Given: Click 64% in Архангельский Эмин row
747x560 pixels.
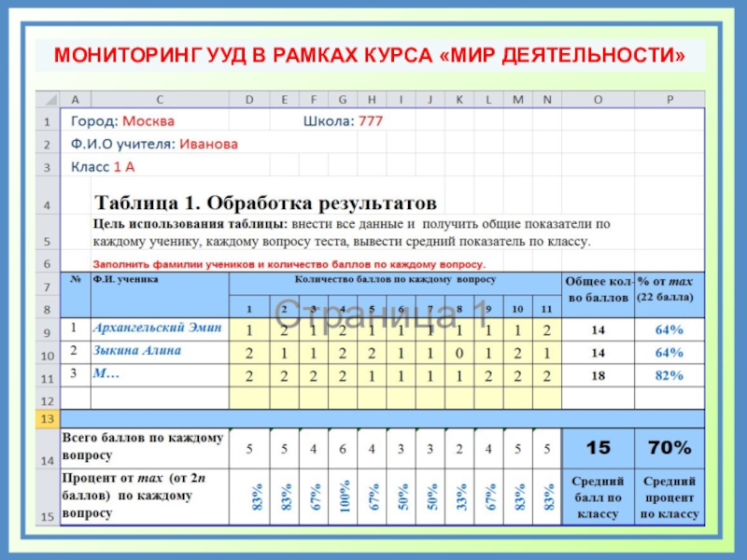Looking at the screenshot, I should (669, 329).
